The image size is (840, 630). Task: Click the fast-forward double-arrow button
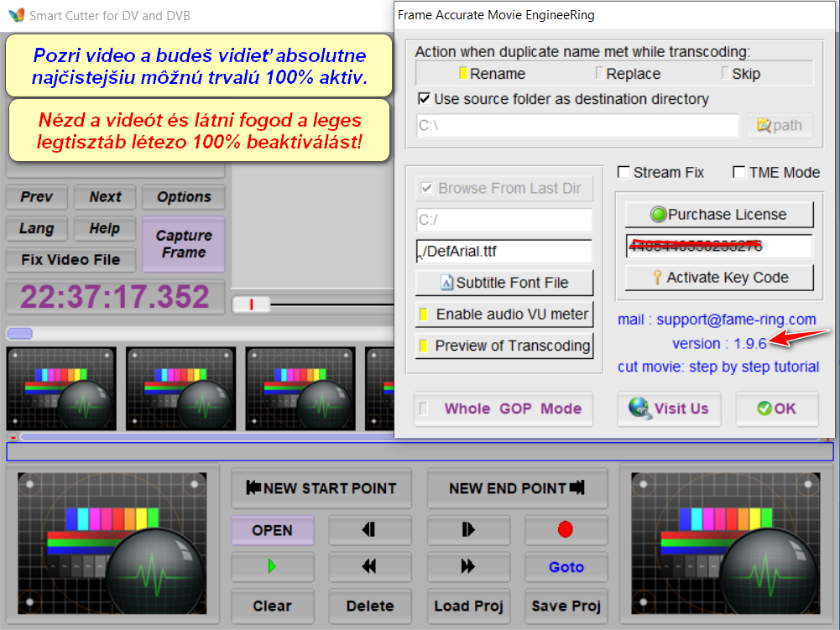pos(468,566)
